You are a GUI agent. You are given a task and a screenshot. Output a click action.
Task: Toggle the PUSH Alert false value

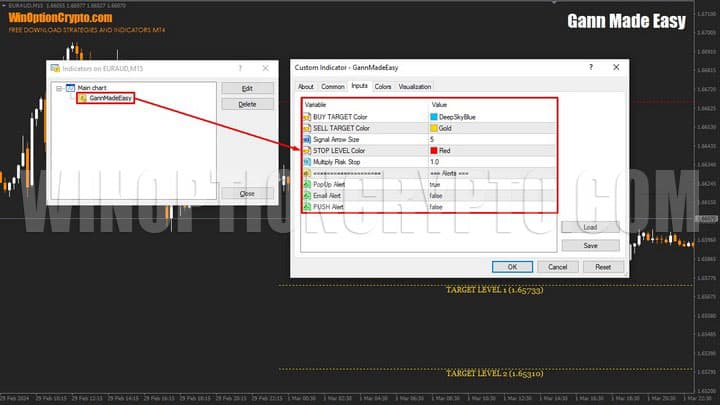[436, 206]
